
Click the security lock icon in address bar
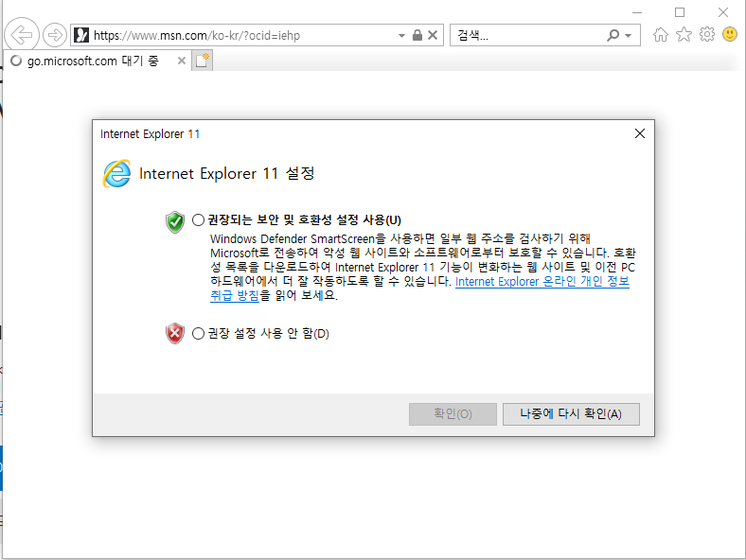(x=417, y=35)
